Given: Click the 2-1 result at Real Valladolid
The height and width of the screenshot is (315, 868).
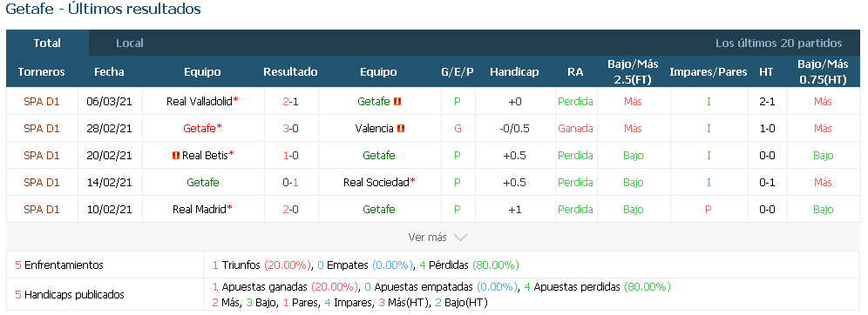Looking at the screenshot, I should pyautogui.click(x=290, y=102).
